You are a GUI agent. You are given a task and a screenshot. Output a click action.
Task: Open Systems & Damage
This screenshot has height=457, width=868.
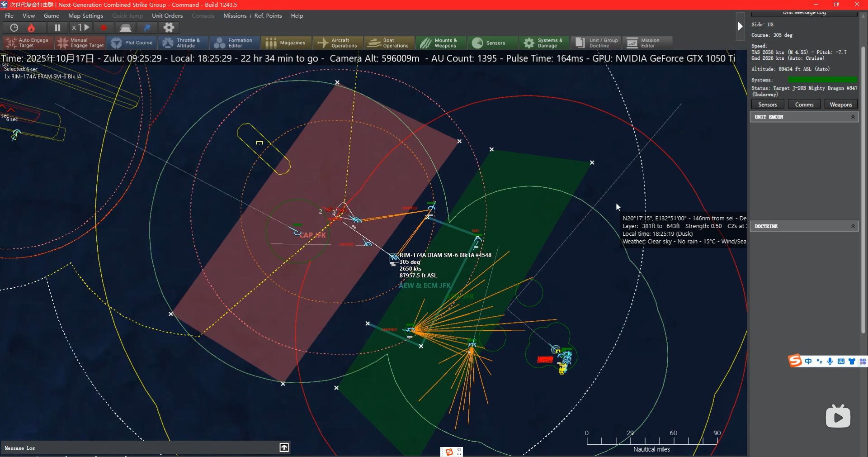[544, 43]
